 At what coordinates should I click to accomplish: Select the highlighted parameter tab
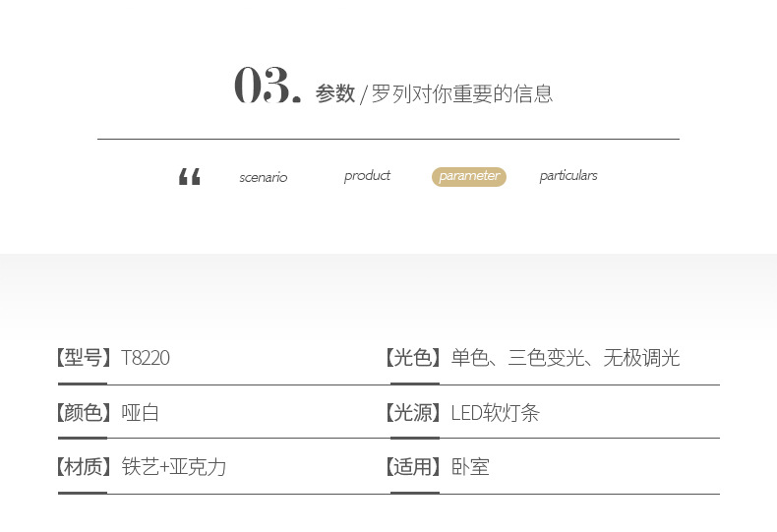469,177
